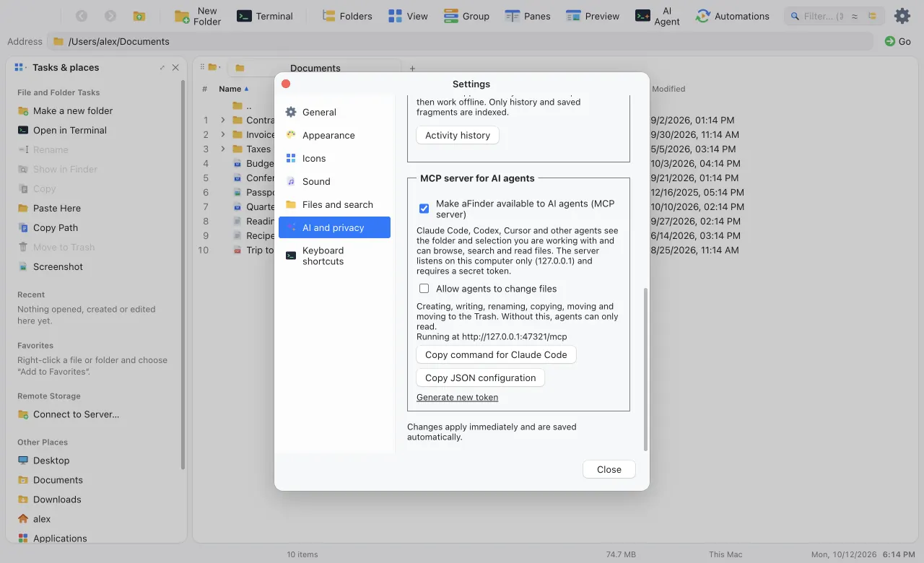Viewport: 924px width, 563px height.
Task: Select Icons in Settings sidebar
Action: 334,158
